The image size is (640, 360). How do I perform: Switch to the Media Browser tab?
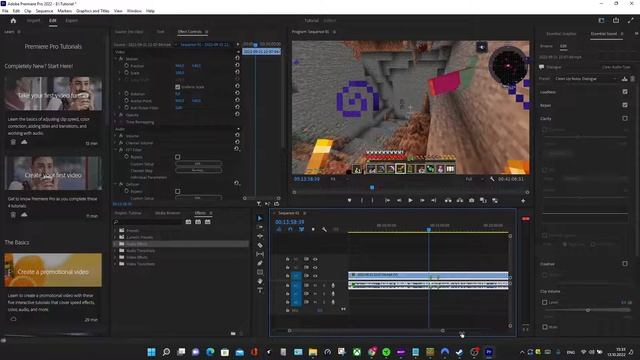(167, 213)
